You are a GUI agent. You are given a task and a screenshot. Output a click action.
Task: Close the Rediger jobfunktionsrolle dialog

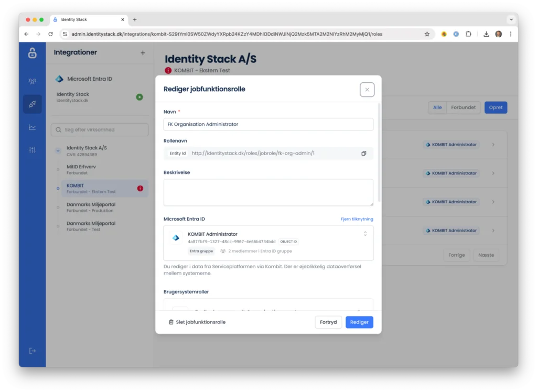click(367, 90)
